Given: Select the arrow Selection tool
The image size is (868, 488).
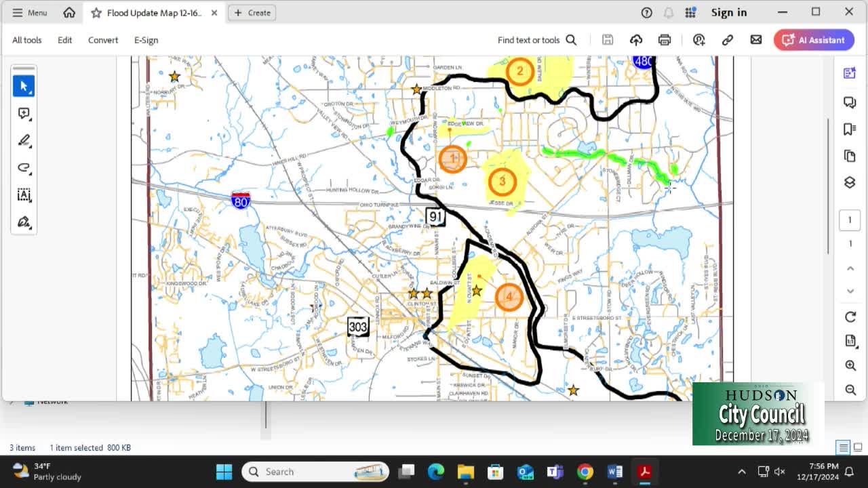Looking at the screenshot, I should (24, 85).
